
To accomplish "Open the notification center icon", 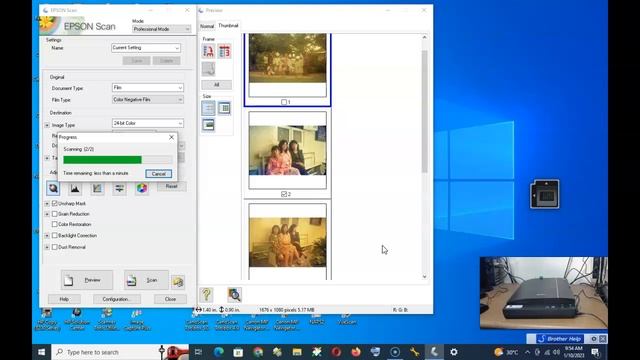I will point(595,352).
